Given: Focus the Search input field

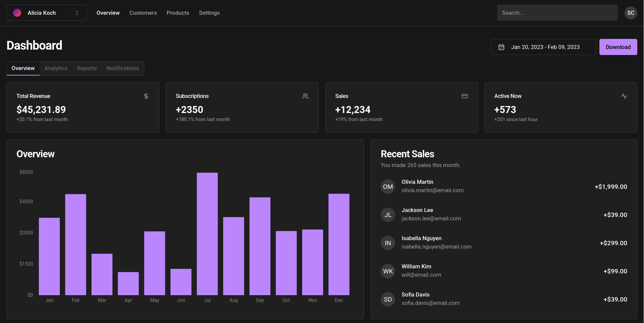Looking at the screenshot, I should pos(557,13).
